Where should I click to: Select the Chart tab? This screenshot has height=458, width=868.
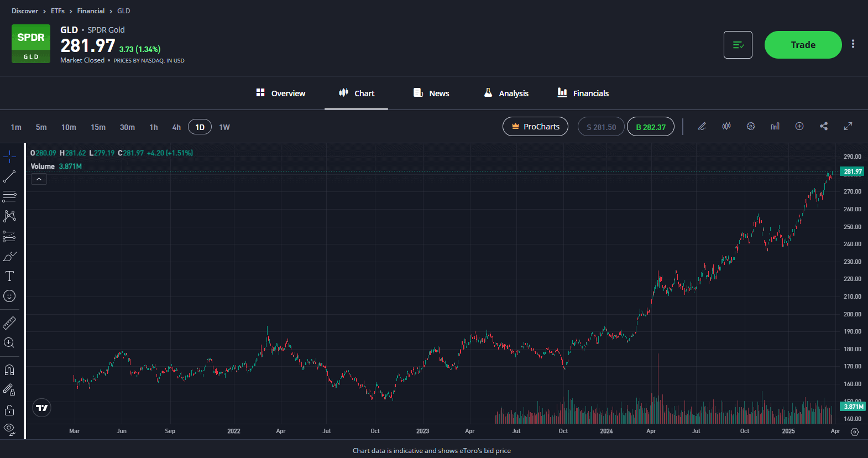click(357, 93)
